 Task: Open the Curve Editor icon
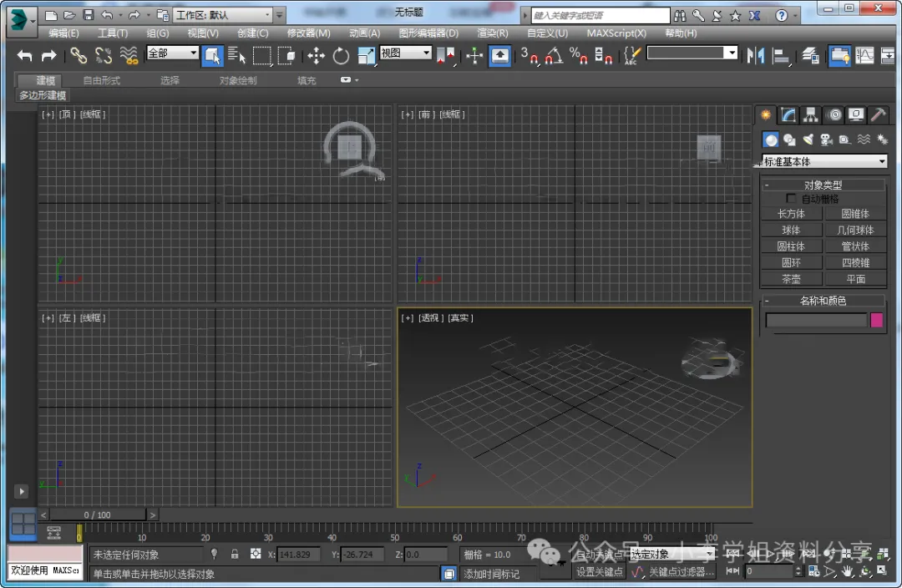864,55
